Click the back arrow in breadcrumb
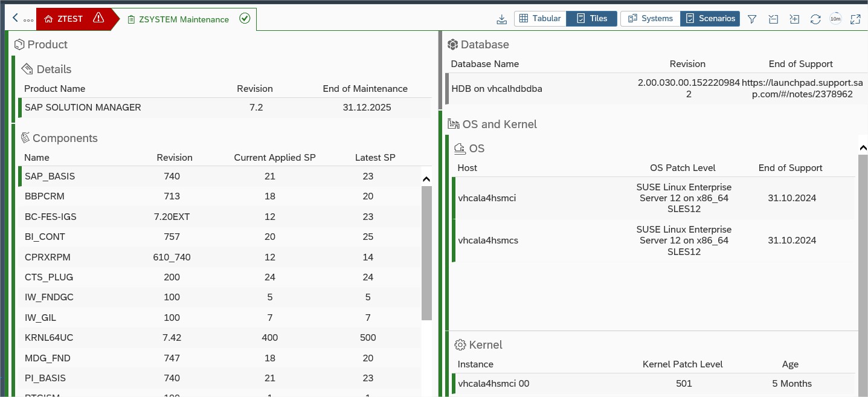The width and height of the screenshot is (868, 397). pyautogui.click(x=16, y=19)
